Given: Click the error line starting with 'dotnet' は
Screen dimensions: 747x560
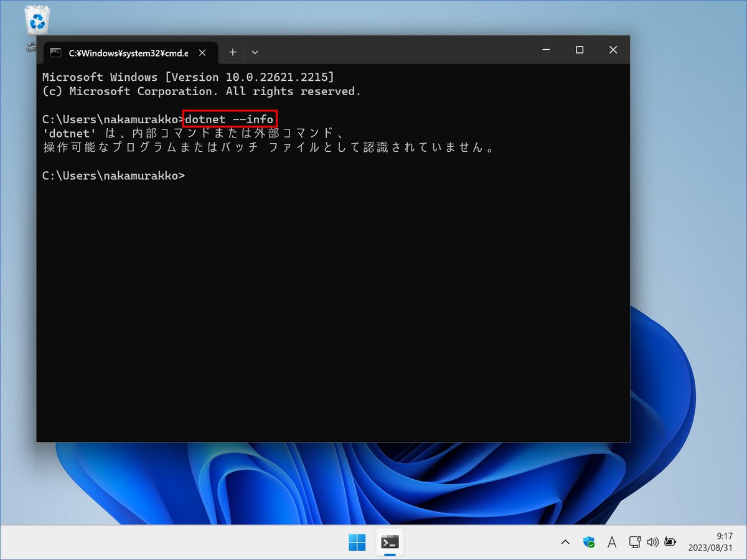Looking at the screenshot, I should click(x=193, y=133).
